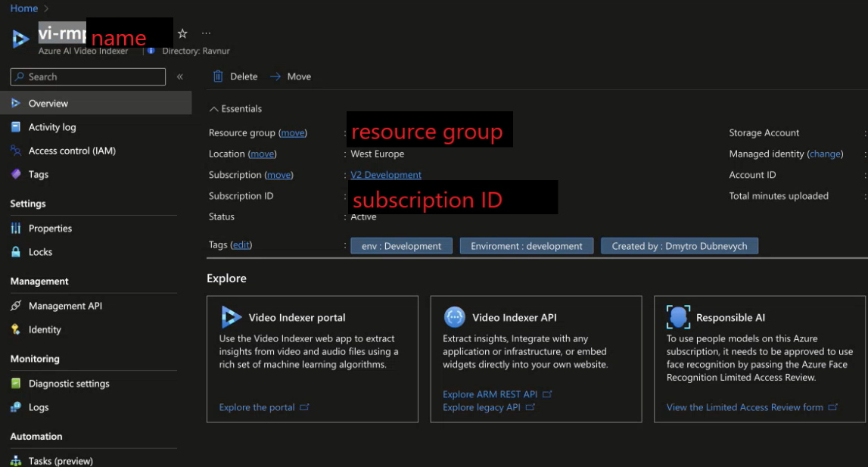Screen dimensions: 868x467
Task: Open the more options ellipsis menu
Action: (206, 33)
